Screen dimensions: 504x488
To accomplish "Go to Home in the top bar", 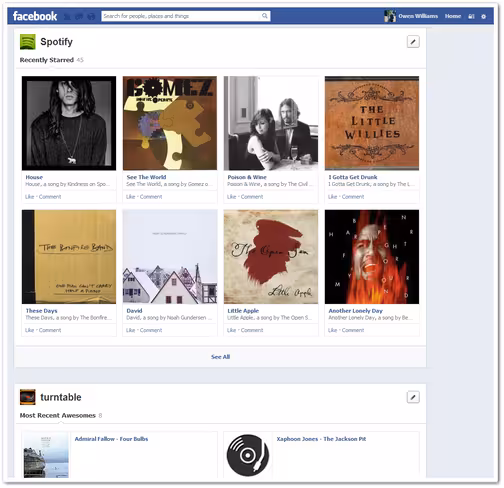I will [453, 16].
